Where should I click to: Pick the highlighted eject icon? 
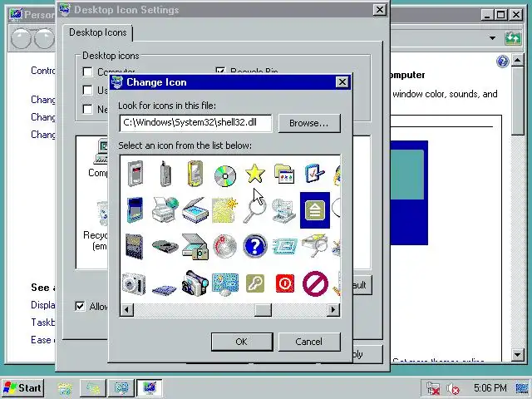(315, 210)
